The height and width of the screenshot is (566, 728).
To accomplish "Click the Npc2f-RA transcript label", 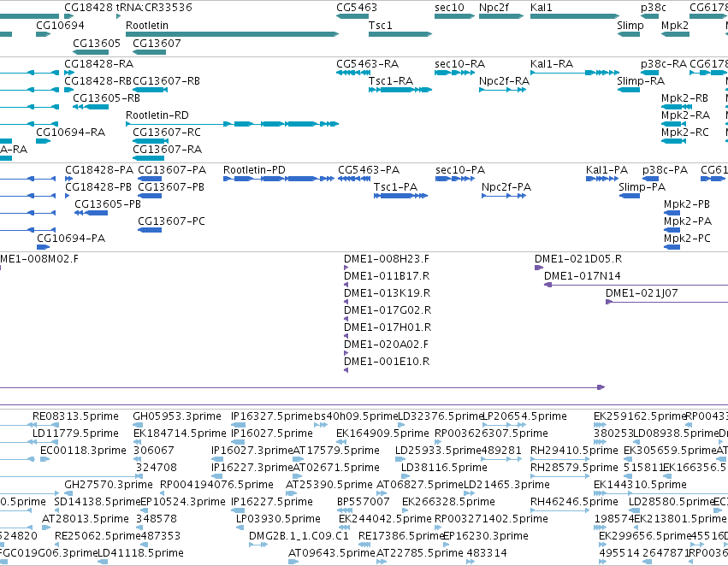I will click(504, 80).
